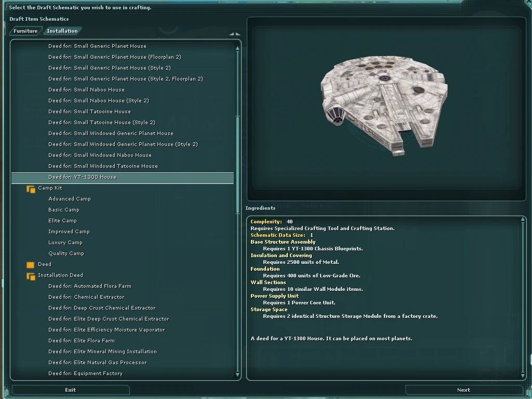
Task: Click the YT-1300 ship preview model
Action: [384, 105]
